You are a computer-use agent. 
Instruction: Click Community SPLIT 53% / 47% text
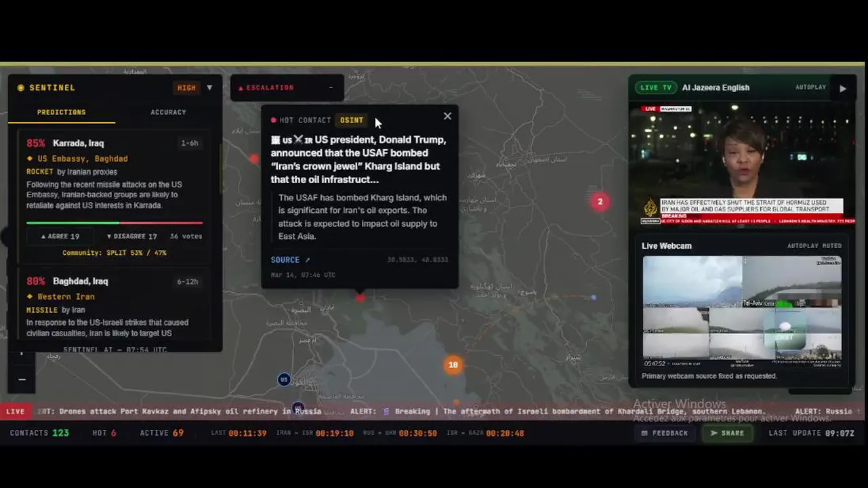point(115,253)
